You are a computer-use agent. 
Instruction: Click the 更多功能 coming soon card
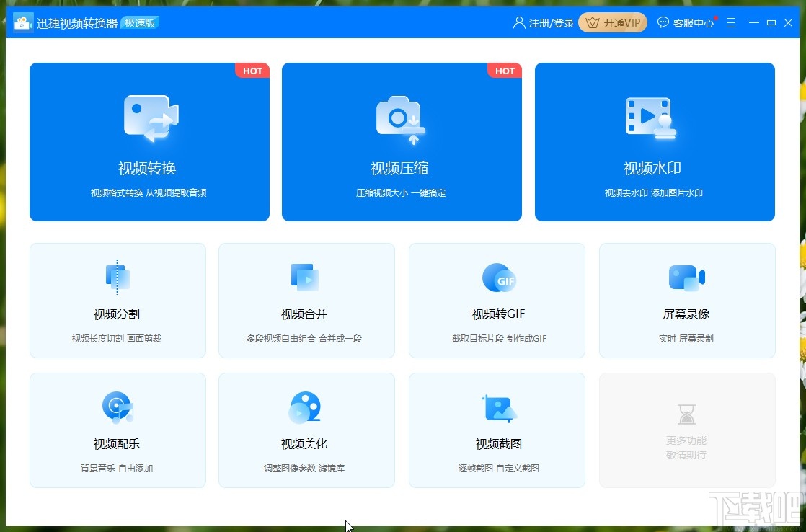point(686,430)
